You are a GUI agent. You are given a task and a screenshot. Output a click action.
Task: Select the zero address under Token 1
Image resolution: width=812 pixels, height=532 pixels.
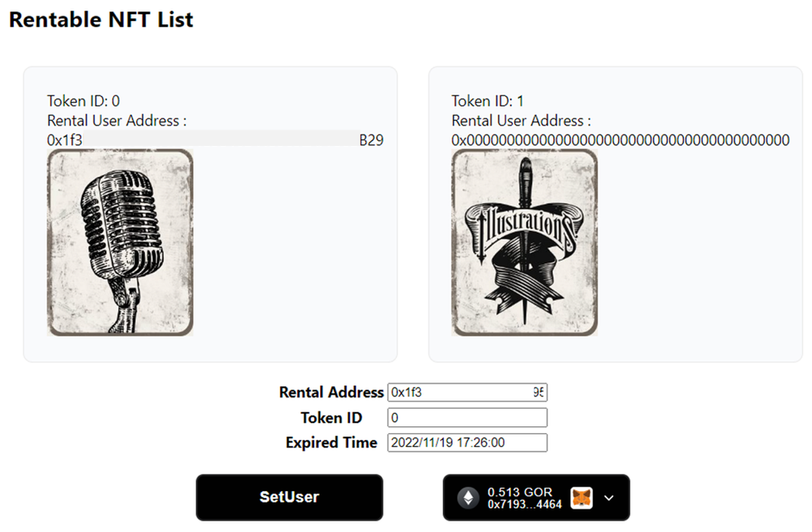[620, 140]
